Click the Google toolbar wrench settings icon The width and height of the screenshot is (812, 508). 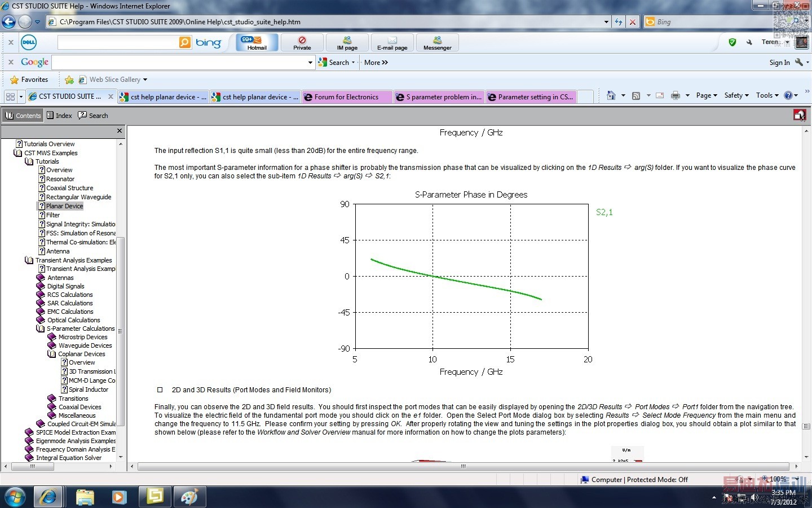point(799,62)
